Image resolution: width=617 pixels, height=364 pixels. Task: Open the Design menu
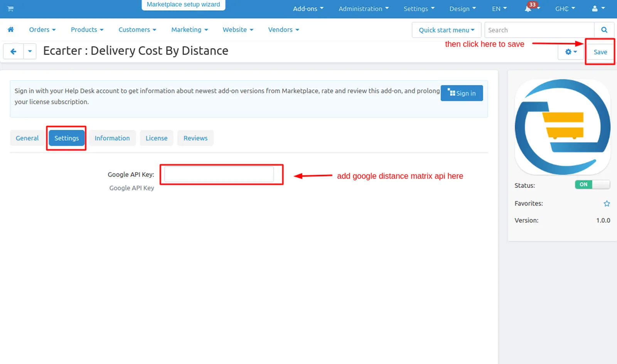tap(462, 8)
